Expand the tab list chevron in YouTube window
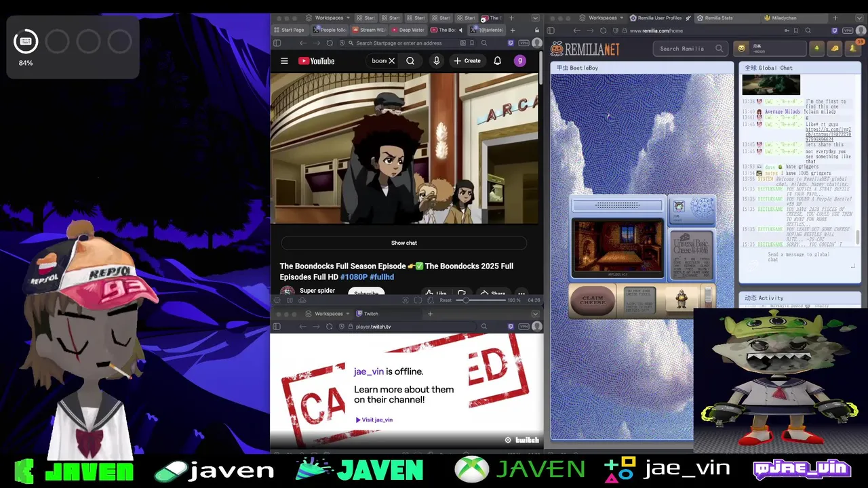The width and height of the screenshot is (868, 488). (x=535, y=18)
